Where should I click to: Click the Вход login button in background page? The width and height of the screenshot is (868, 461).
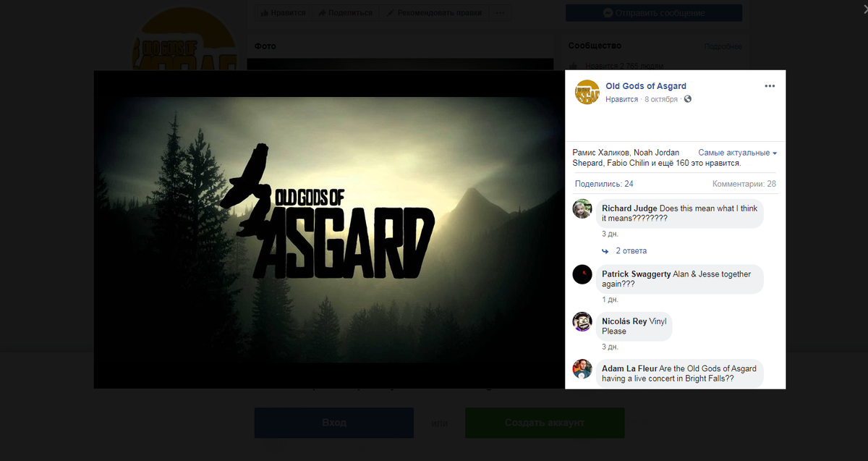(334, 423)
